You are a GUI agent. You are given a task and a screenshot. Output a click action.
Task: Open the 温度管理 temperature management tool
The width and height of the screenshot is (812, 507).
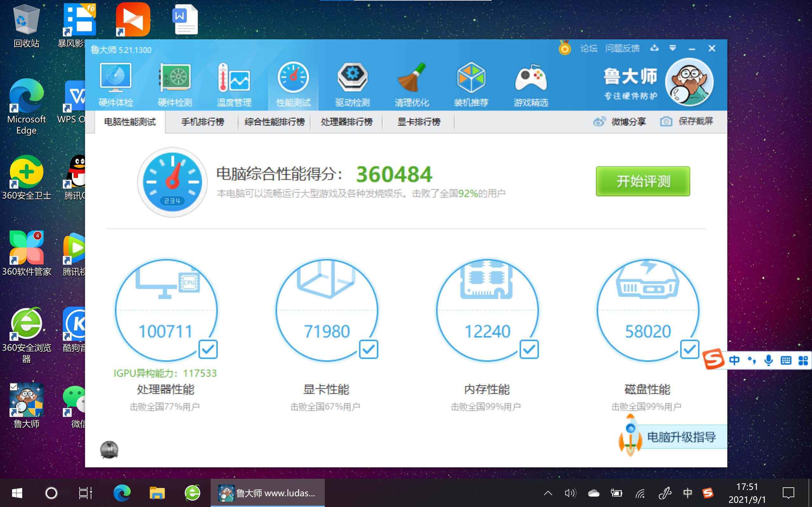pos(234,84)
